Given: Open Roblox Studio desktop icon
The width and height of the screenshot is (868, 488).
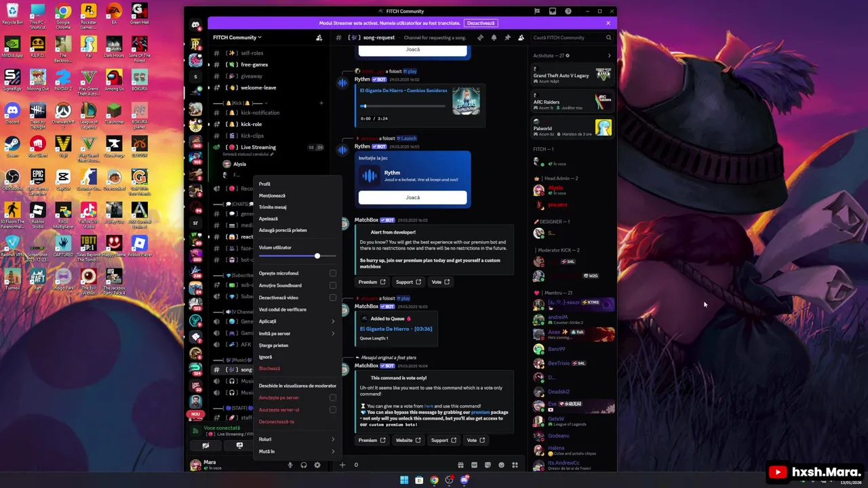Looking at the screenshot, I should pos(37,214).
